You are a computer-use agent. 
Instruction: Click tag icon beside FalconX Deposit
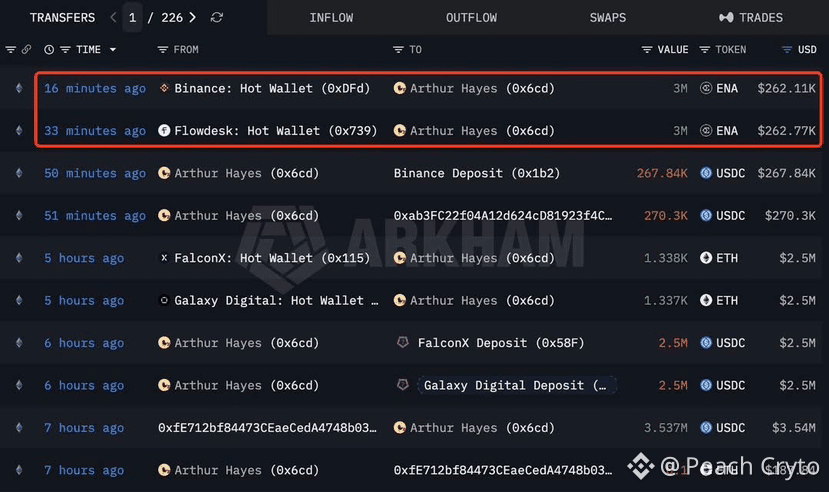pos(403,342)
